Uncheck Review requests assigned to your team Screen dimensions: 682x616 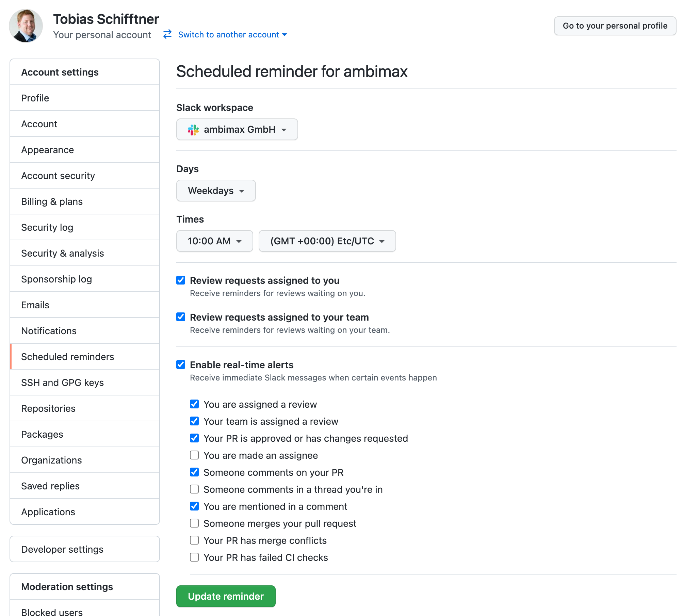[x=181, y=317]
